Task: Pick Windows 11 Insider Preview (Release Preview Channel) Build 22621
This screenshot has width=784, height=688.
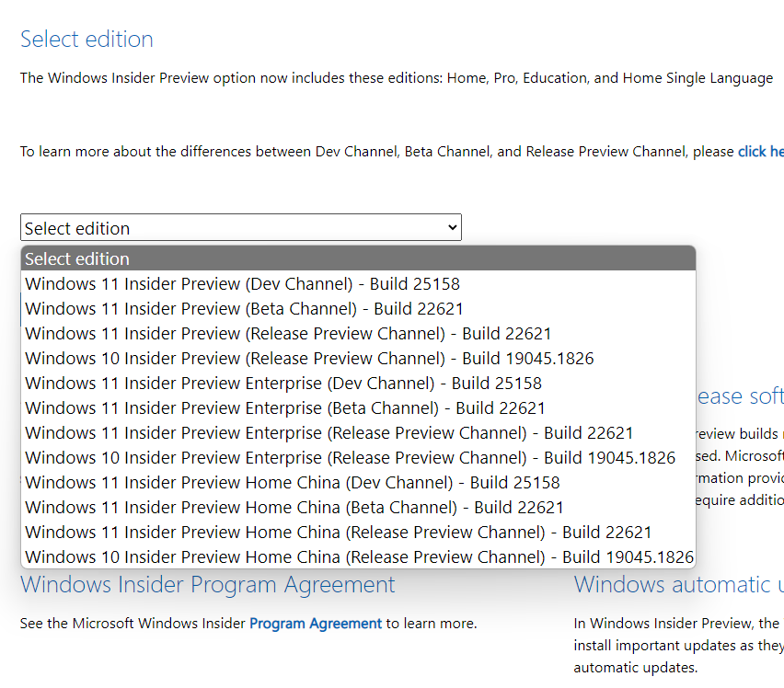Action: click(x=358, y=333)
